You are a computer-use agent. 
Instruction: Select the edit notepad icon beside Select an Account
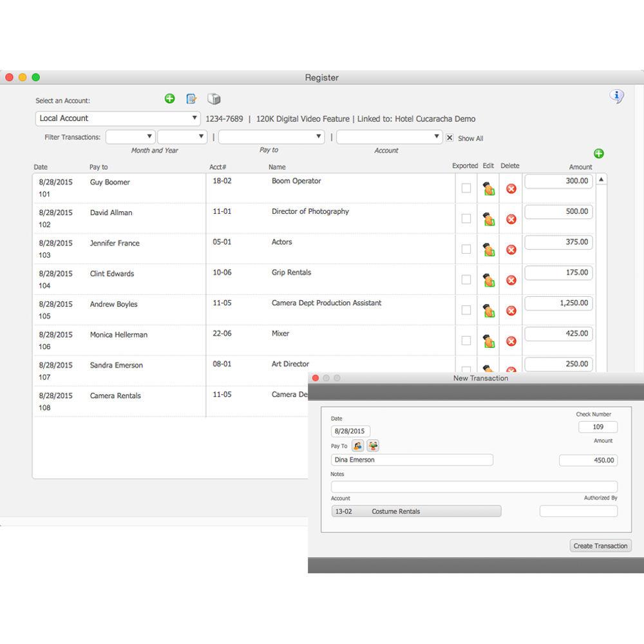(x=191, y=99)
